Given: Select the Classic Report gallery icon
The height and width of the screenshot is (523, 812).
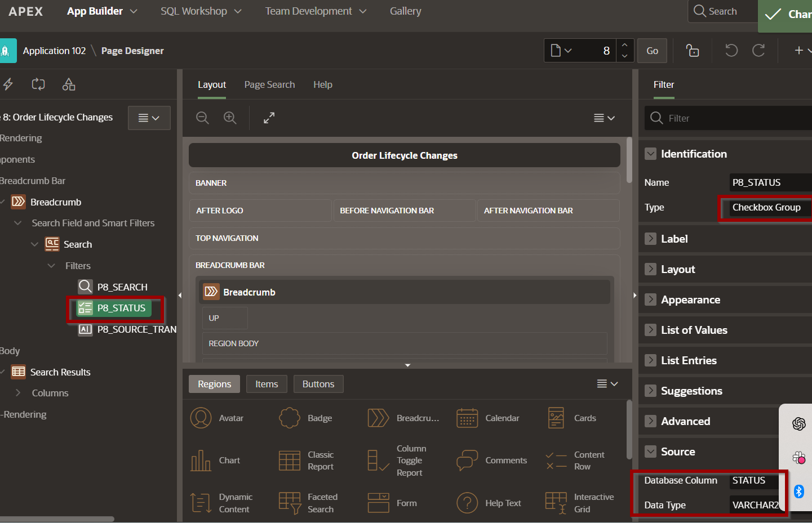Looking at the screenshot, I should click(290, 460).
